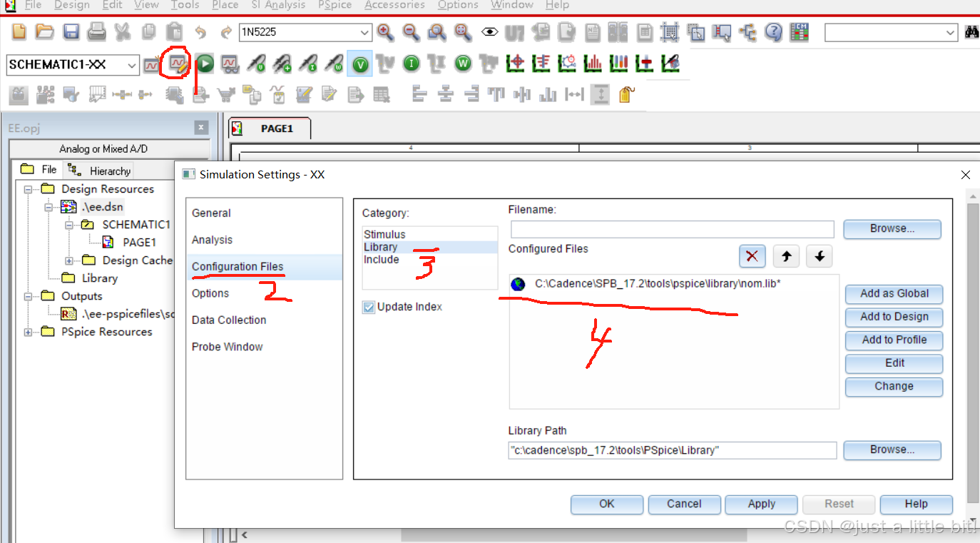This screenshot has height=543, width=980.
Task: Click the Browse button next to Library Path
Action: 892,450
